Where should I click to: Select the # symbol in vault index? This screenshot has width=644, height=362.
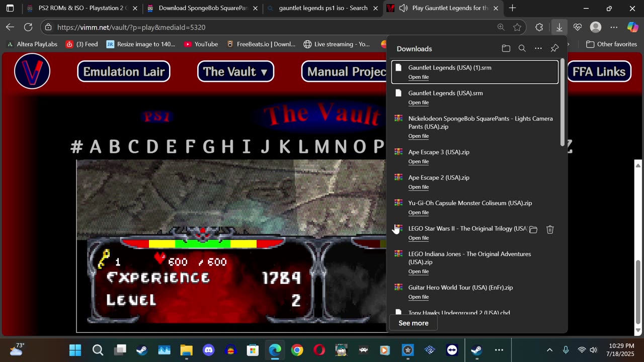pos(76,147)
